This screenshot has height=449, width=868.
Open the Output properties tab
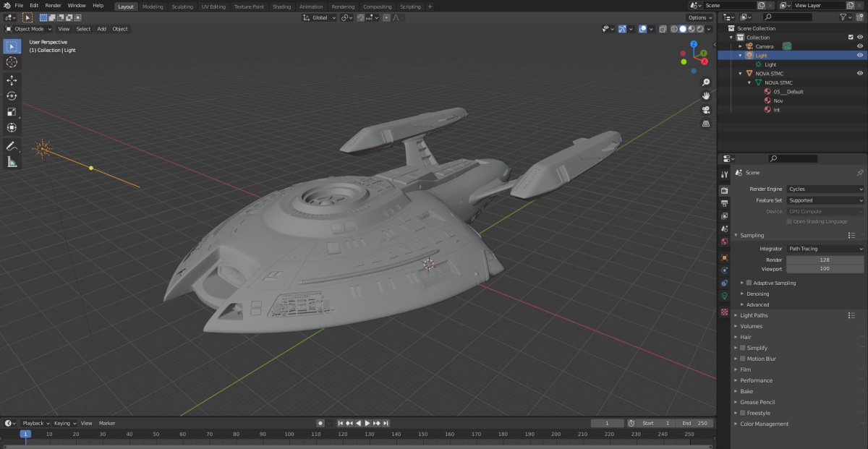point(724,203)
